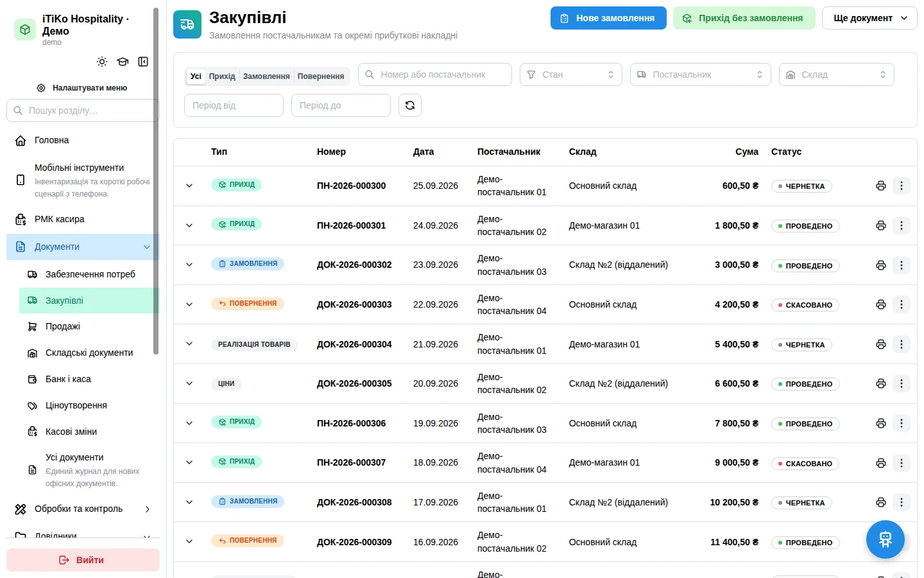The width and height of the screenshot is (924, 578).
Task: Switch to the Повернення filter tab
Action: (321, 76)
